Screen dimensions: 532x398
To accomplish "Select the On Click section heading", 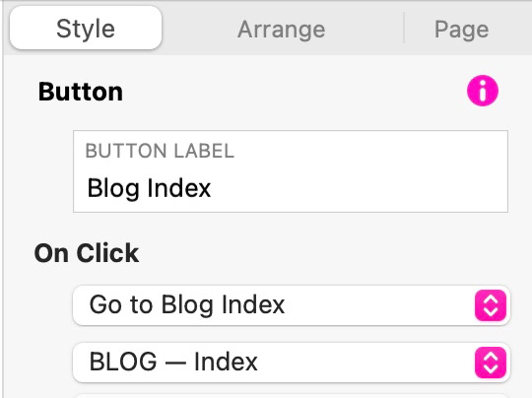I will 87,253.
